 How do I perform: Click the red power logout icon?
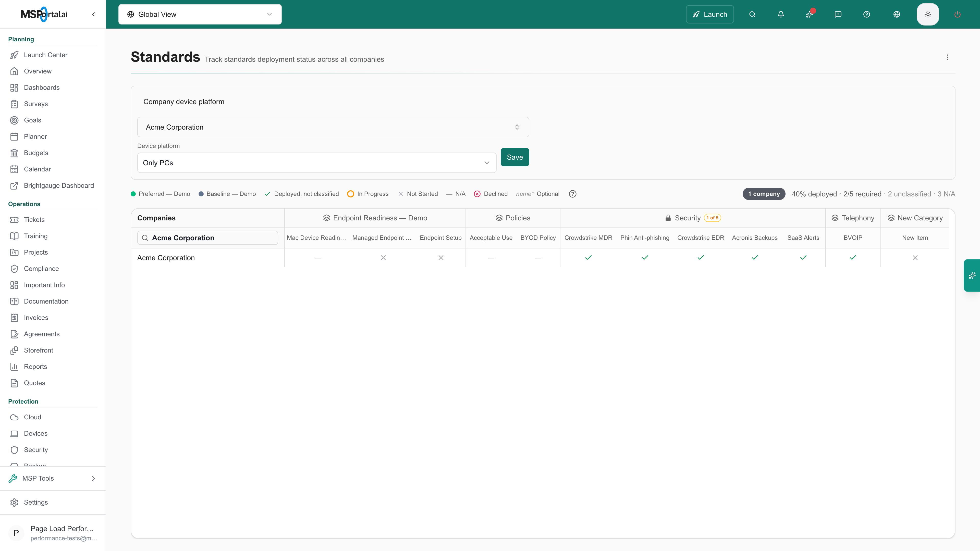click(x=958, y=15)
